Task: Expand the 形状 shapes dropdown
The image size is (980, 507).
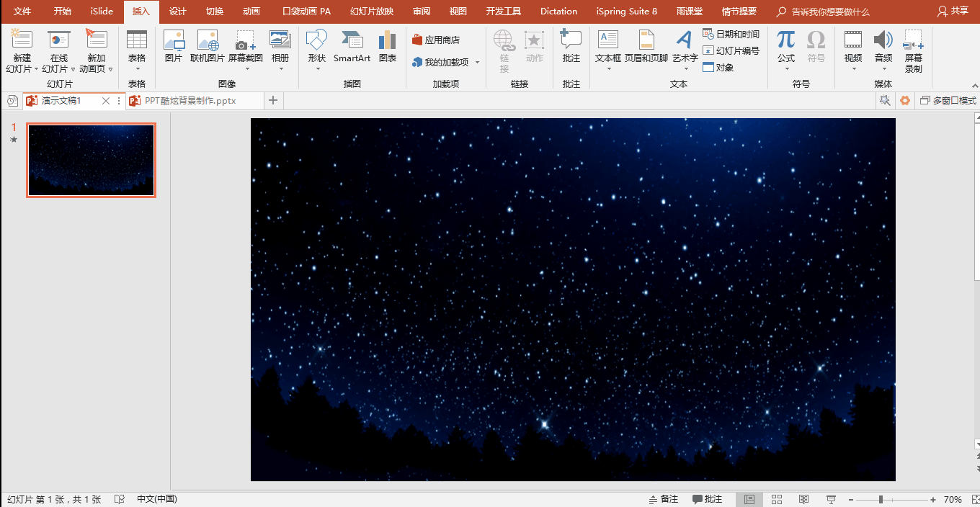Action: point(317,69)
